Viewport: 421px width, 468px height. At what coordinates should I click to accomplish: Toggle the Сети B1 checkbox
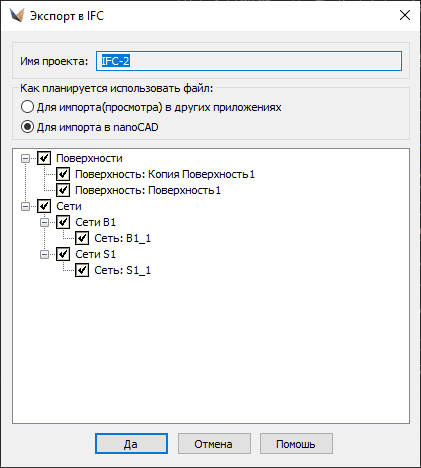click(x=63, y=222)
